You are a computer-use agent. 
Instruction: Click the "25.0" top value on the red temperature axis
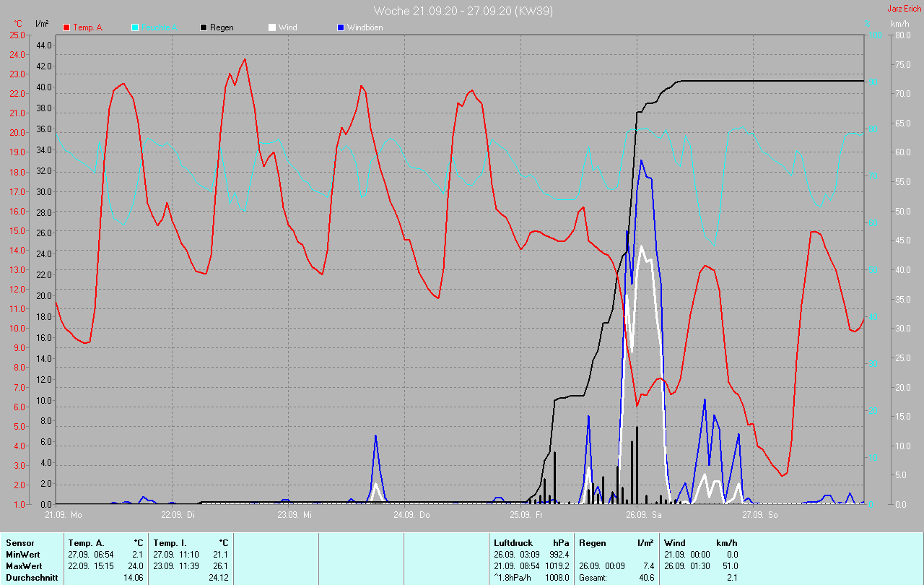(17, 35)
